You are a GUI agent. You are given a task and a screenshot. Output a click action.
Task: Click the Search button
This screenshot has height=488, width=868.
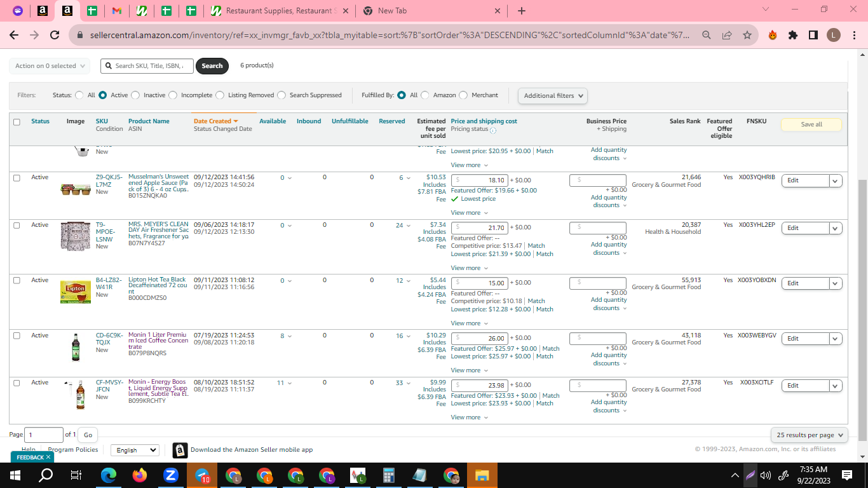[x=212, y=66]
